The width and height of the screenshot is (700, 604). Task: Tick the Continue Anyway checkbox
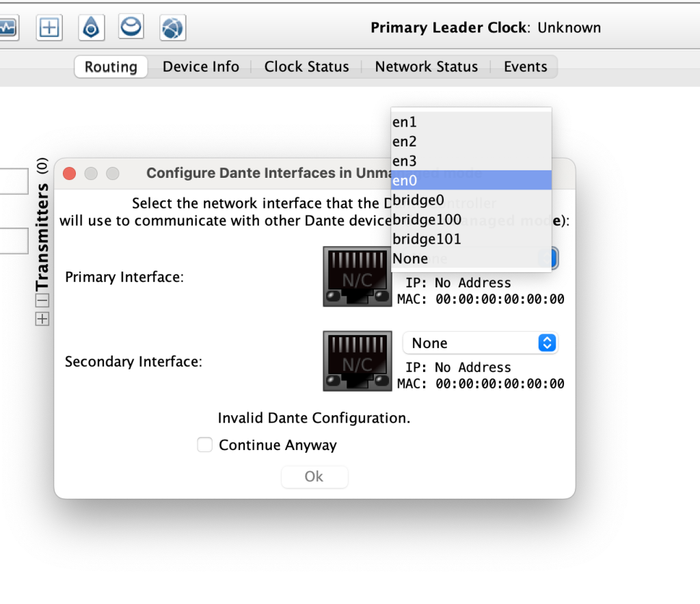tap(205, 445)
